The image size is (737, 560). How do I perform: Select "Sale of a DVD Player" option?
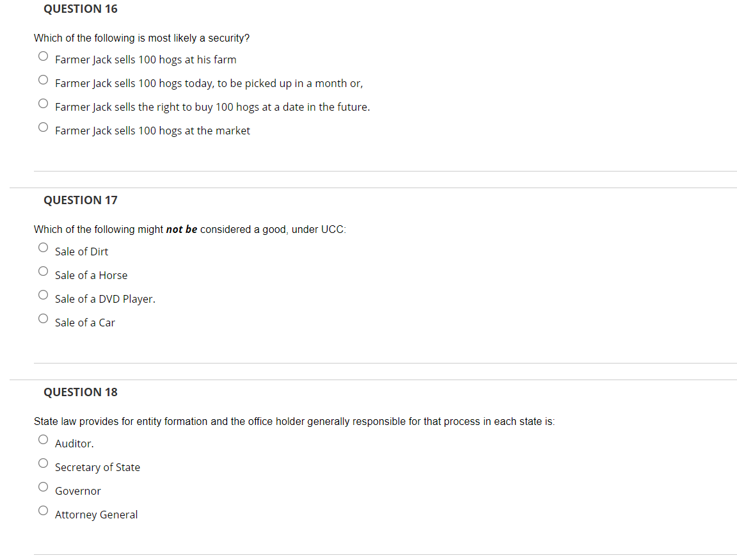coord(43,294)
